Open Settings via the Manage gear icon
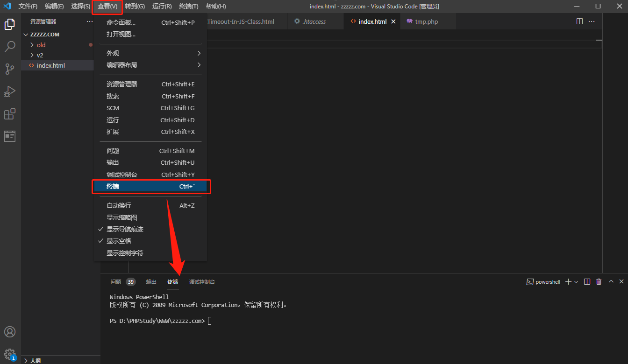628x364 pixels. coord(10,354)
